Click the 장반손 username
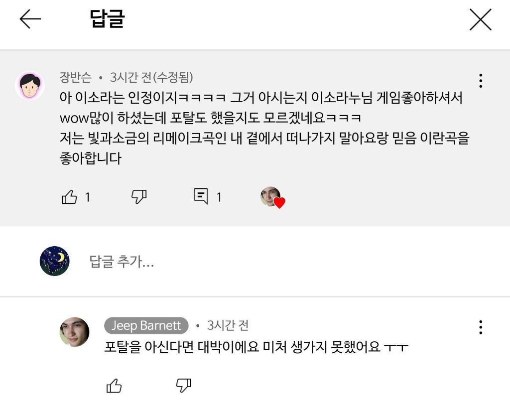510x420 pixels. 75,78
